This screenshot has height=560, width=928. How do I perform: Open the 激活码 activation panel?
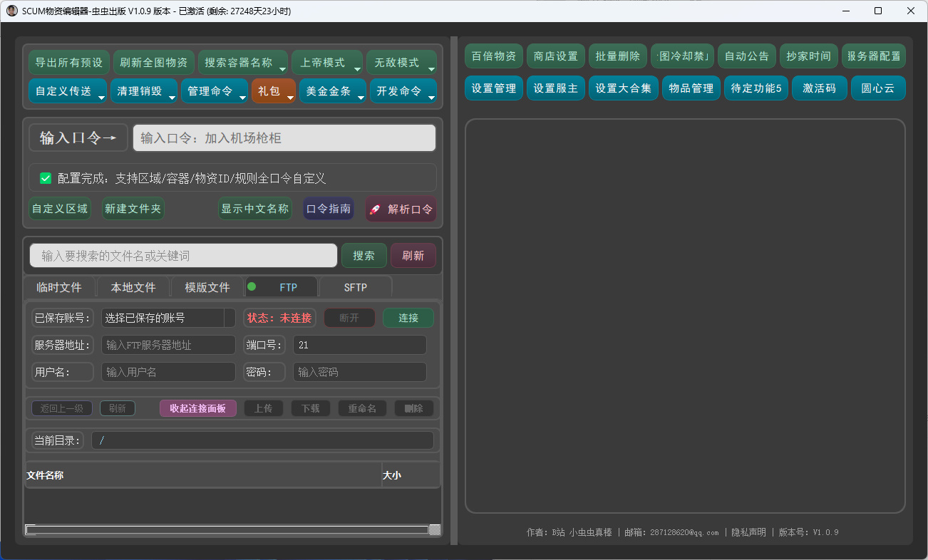tap(820, 88)
